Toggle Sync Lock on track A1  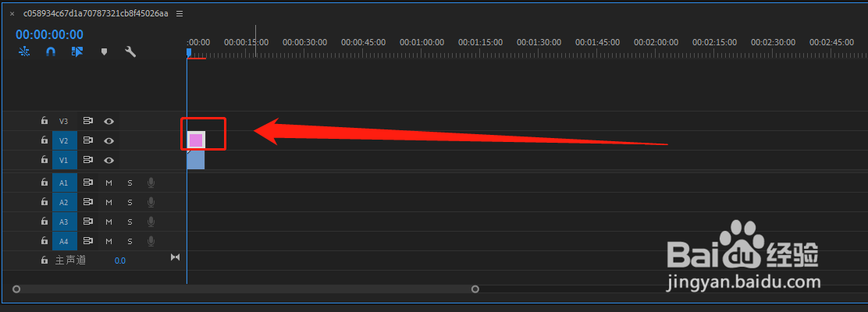(x=87, y=182)
